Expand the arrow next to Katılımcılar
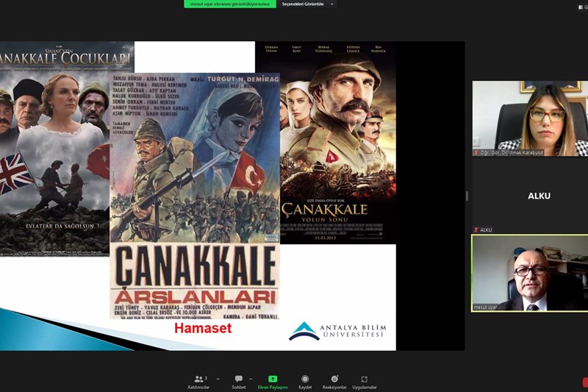 [218, 379]
